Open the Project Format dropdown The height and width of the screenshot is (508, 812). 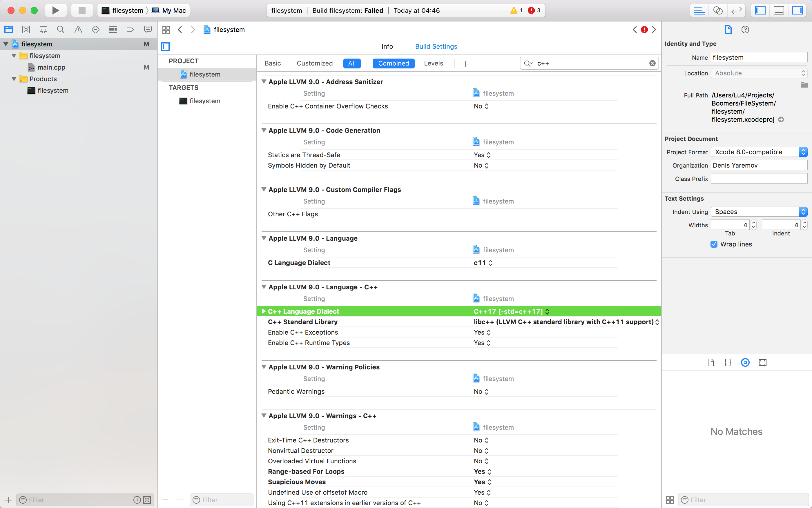click(x=759, y=152)
